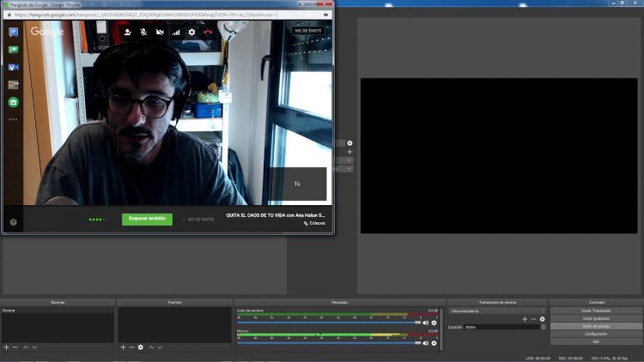Image resolution: width=644 pixels, height=362 pixels.
Task: Click the OBS plus icon below that gear
Action: pyautogui.click(x=349, y=152)
